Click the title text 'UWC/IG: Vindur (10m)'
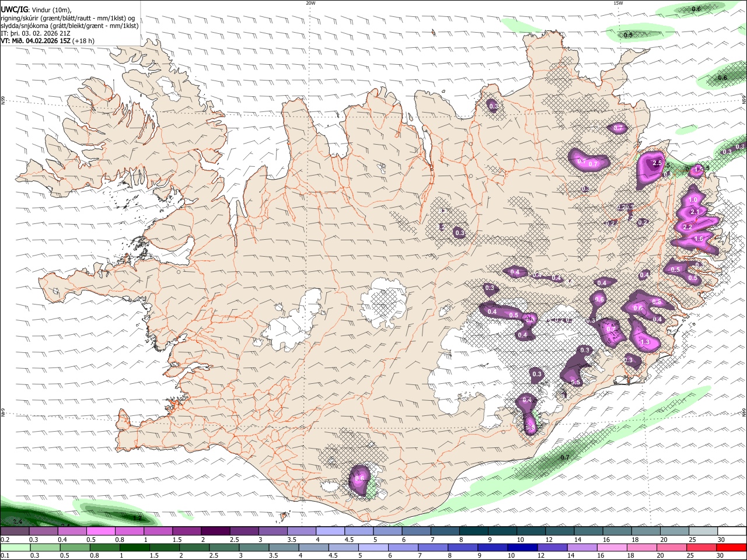The height and width of the screenshot is (560, 747). point(36,10)
